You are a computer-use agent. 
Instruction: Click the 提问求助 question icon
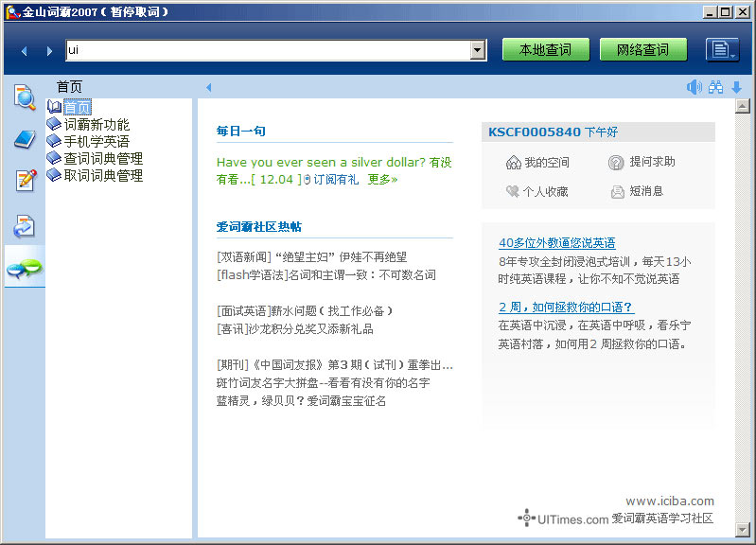(x=616, y=163)
